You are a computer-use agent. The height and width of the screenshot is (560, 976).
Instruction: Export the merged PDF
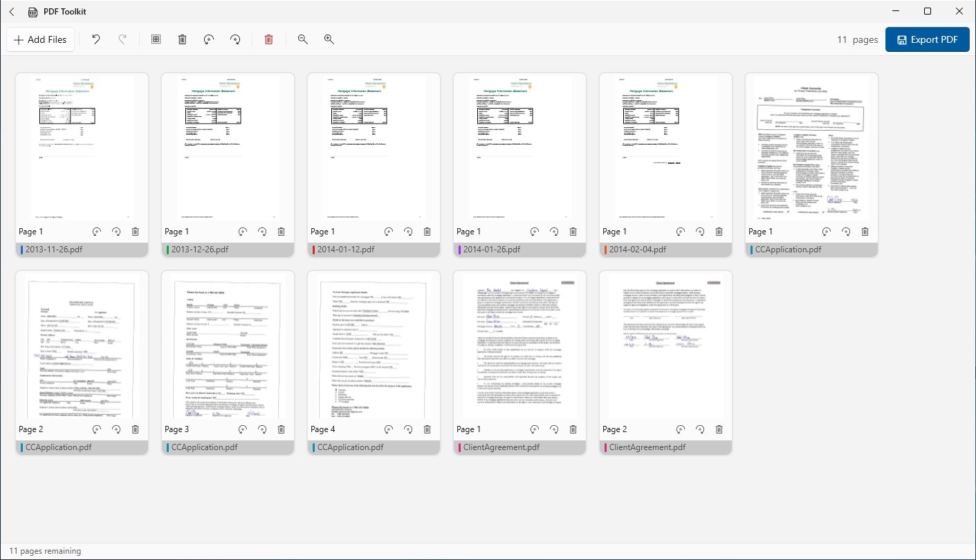pos(927,39)
